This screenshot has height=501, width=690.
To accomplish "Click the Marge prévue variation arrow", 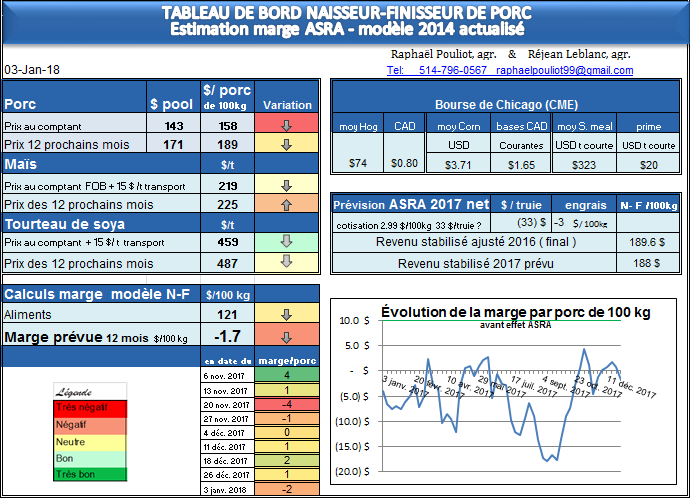I will pos(286,336).
